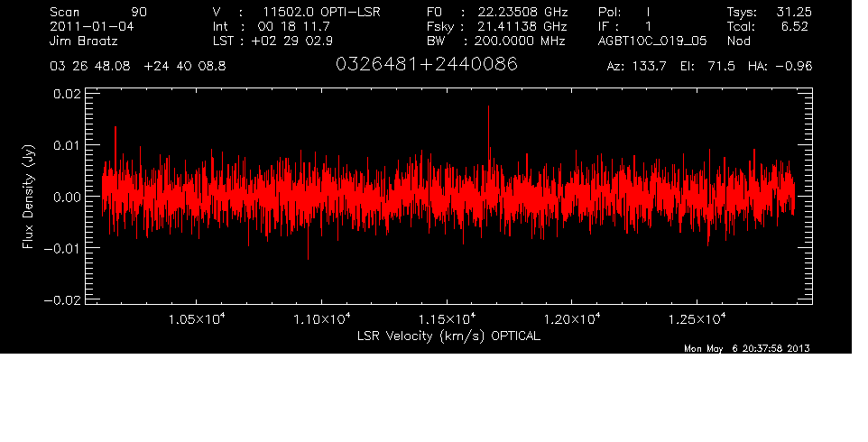Click the scan number 90
Viewport: 868px width, 442px height.
[x=139, y=12]
